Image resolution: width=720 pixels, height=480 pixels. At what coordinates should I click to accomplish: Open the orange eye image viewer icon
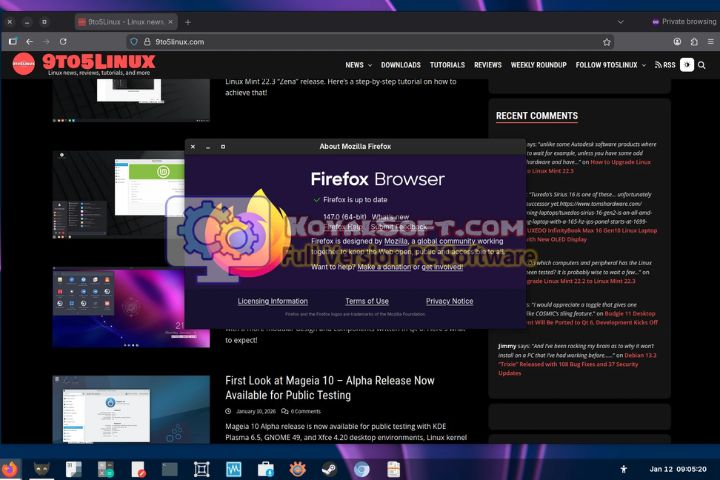pyautogui.click(x=298, y=469)
